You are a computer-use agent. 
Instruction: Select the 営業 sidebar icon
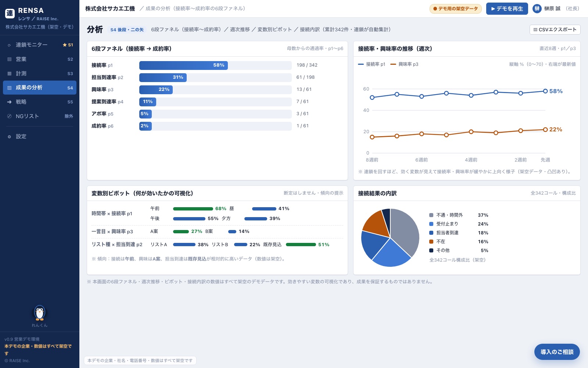coord(10,59)
